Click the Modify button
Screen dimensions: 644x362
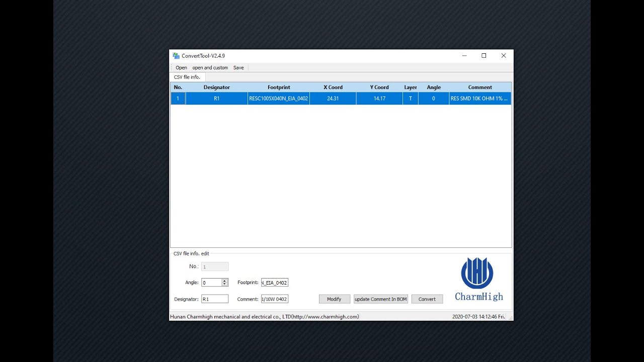click(x=334, y=299)
